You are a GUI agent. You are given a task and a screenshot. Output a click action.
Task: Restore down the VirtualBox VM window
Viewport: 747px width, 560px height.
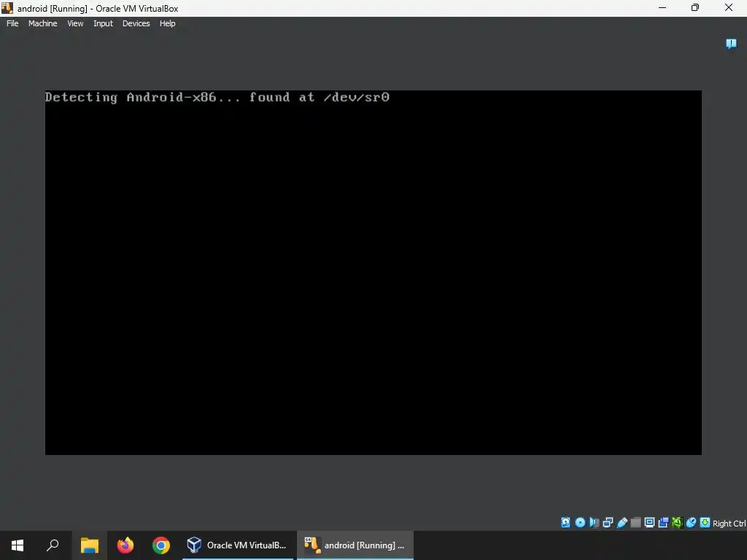point(695,7)
